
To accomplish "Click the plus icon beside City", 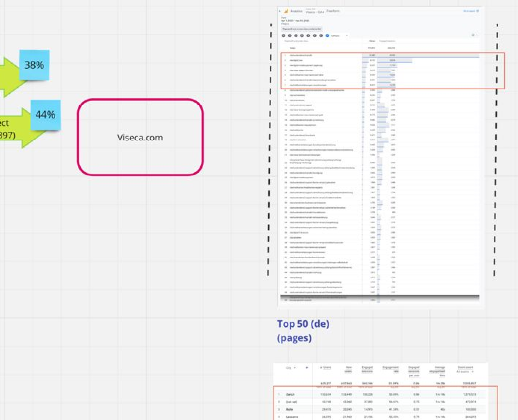I will point(307,368).
